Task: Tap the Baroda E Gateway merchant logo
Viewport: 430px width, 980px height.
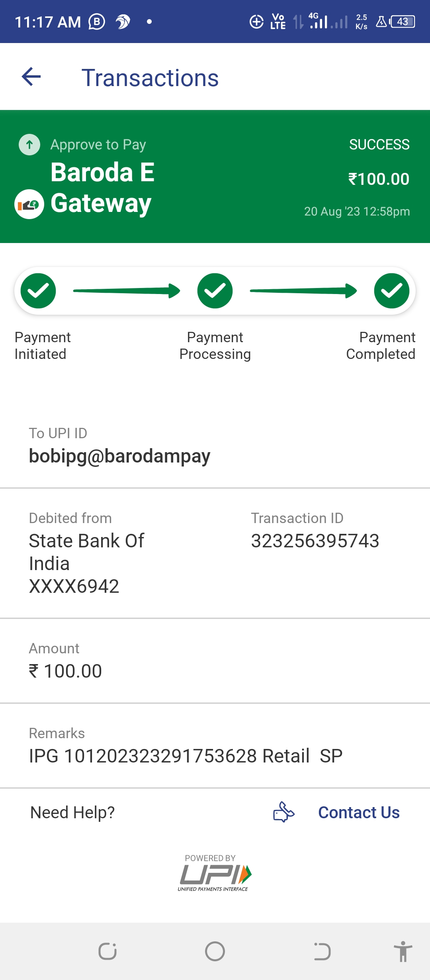Action: [x=29, y=204]
